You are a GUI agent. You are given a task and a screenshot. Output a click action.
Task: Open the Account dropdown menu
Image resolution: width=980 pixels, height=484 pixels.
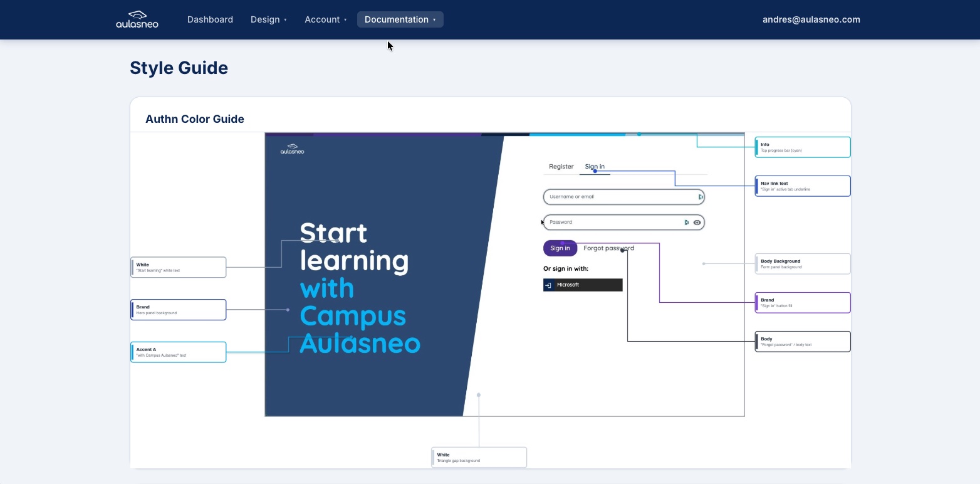point(325,19)
